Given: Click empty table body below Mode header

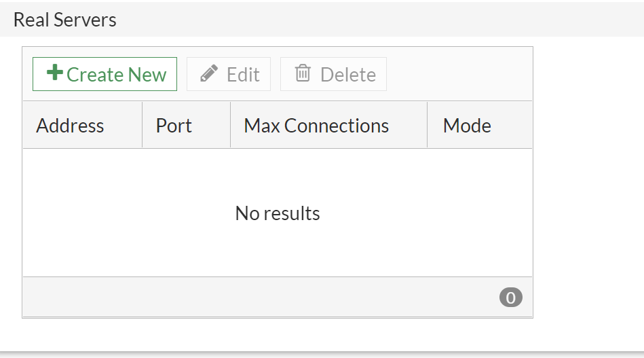Looking at the screenshot, I should tap(480, 213).
